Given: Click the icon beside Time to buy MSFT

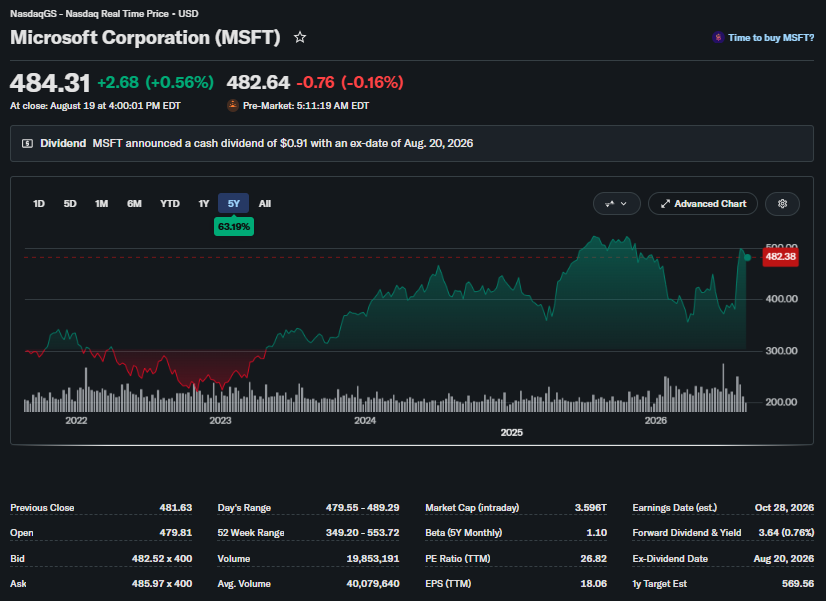Looking at the screenshot, I should tap(717, 37).
